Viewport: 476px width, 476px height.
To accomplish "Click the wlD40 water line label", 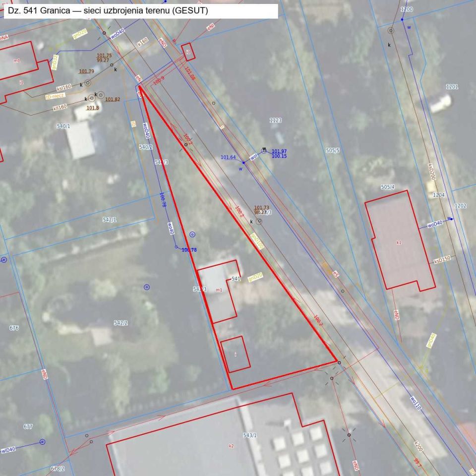I will click(x=8, y=450).
